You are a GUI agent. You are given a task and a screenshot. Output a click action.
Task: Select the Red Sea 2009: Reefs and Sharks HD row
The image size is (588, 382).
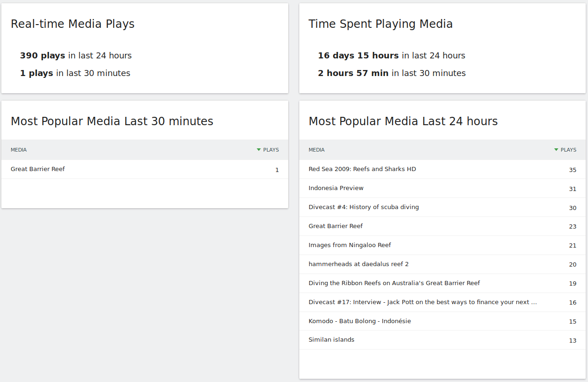click(362, 169)
